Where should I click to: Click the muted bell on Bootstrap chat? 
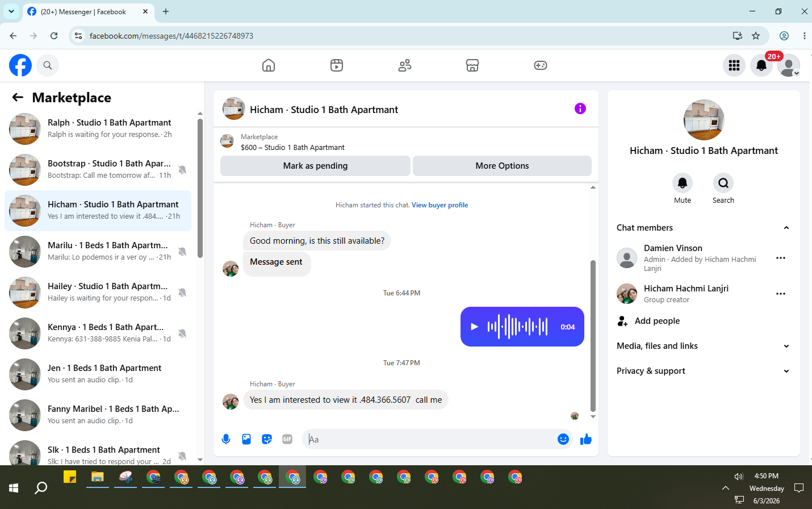182,170
